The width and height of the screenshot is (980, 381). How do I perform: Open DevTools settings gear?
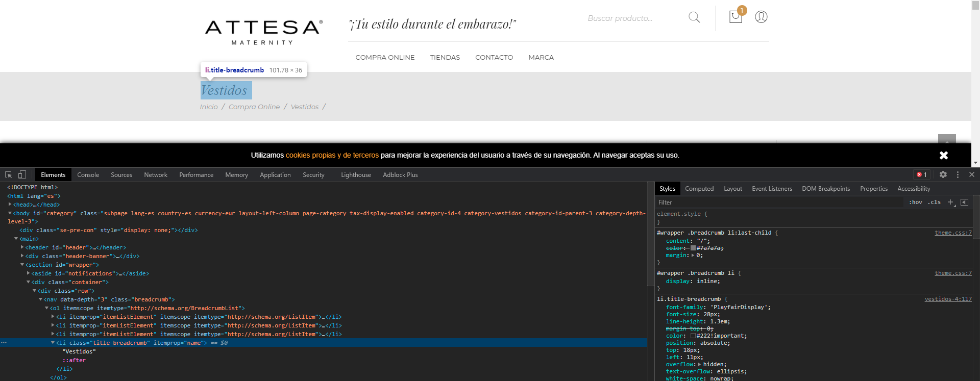[x=943, y=174]
